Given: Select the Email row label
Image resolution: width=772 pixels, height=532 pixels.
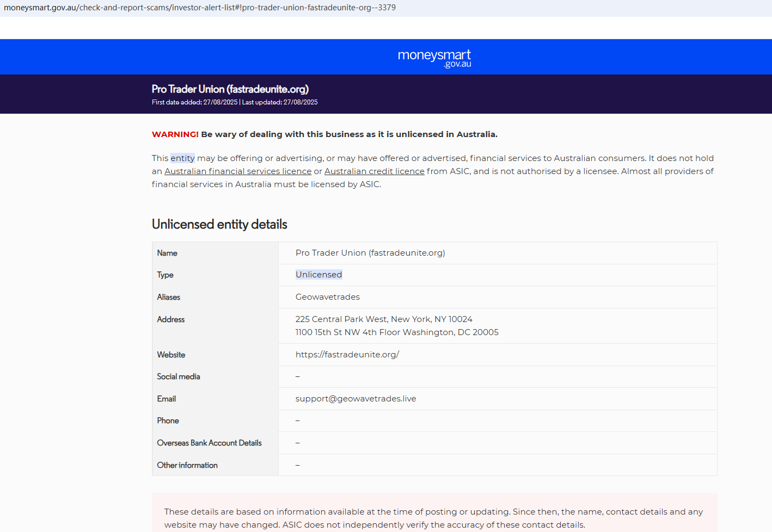Looking at the screenshot, I should (167, 399).
